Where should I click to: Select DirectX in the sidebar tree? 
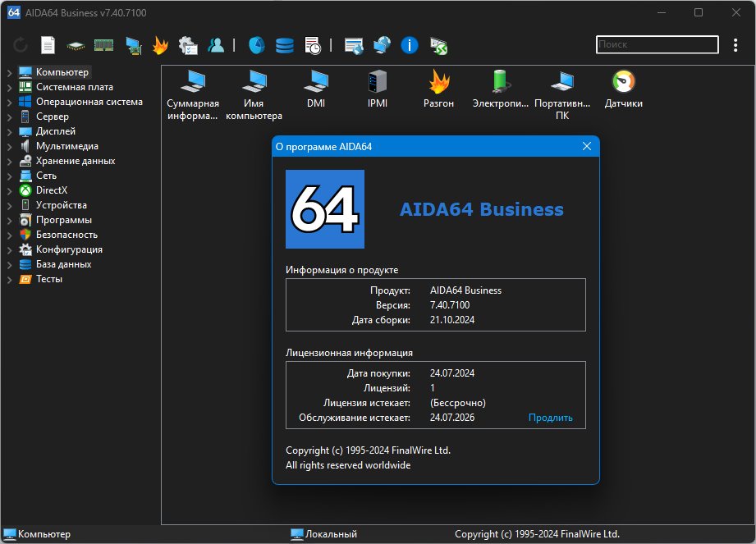pos(52,190)
